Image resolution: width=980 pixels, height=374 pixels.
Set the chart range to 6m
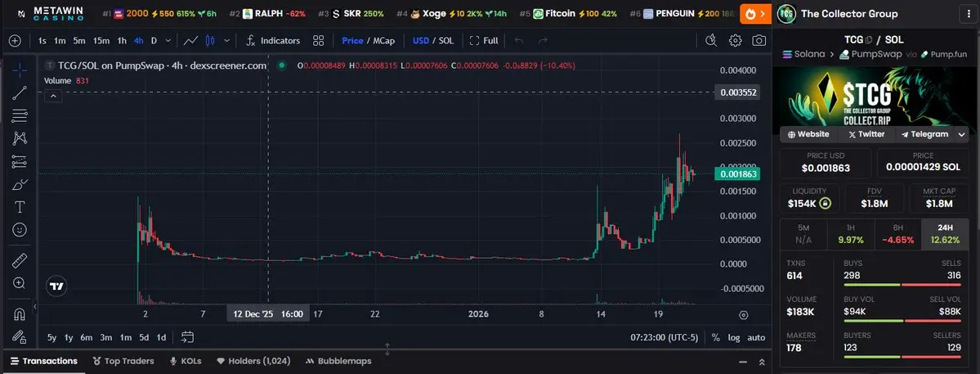pyautogui.click(x=87, y=338)
